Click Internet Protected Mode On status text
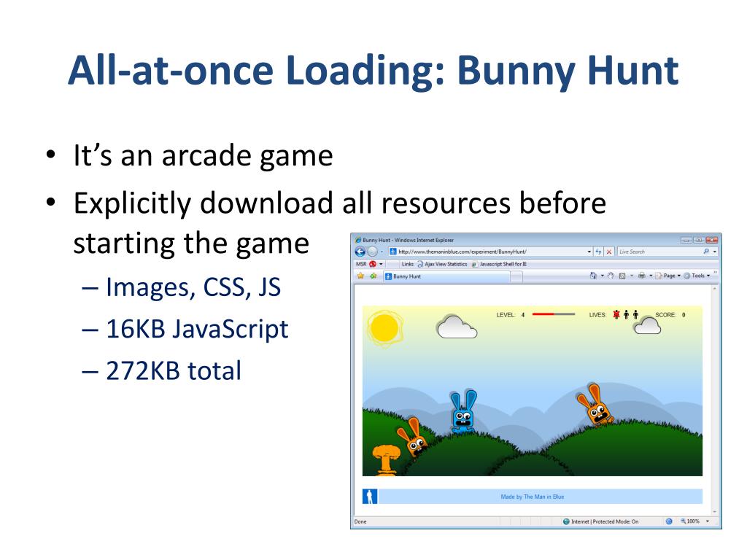Screen dimensions: 747x560 pos(605,521)
